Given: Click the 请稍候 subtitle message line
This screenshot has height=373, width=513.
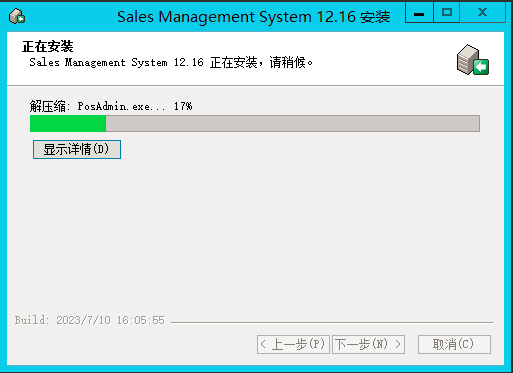Looking at the screenshot, I should pos(171,62).
